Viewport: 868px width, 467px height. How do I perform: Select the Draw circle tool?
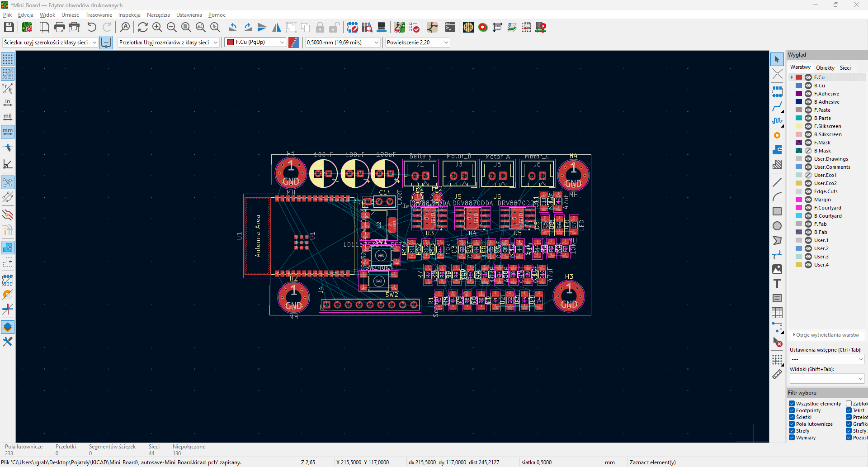tap(777, 226)
